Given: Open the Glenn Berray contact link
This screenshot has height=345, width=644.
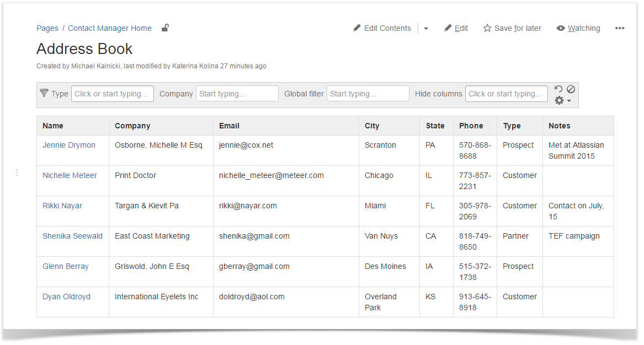Looking at the screenshot, I should pos(66,266).
